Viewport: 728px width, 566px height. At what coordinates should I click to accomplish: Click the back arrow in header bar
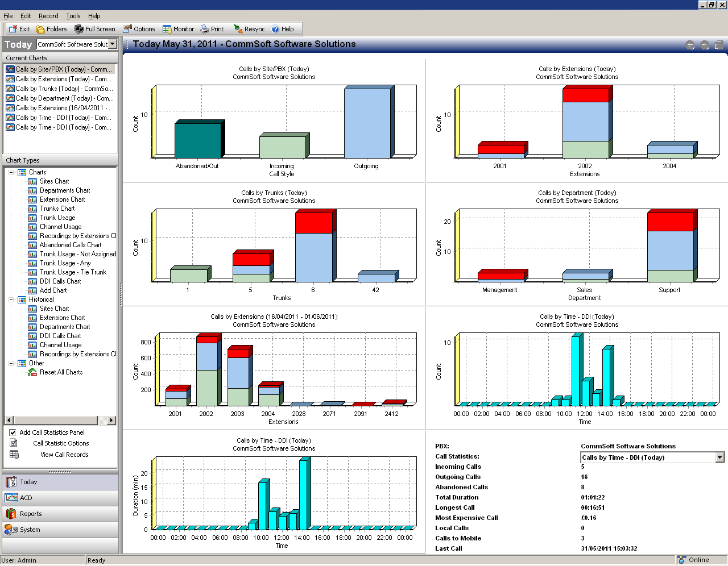pos(690,45)
